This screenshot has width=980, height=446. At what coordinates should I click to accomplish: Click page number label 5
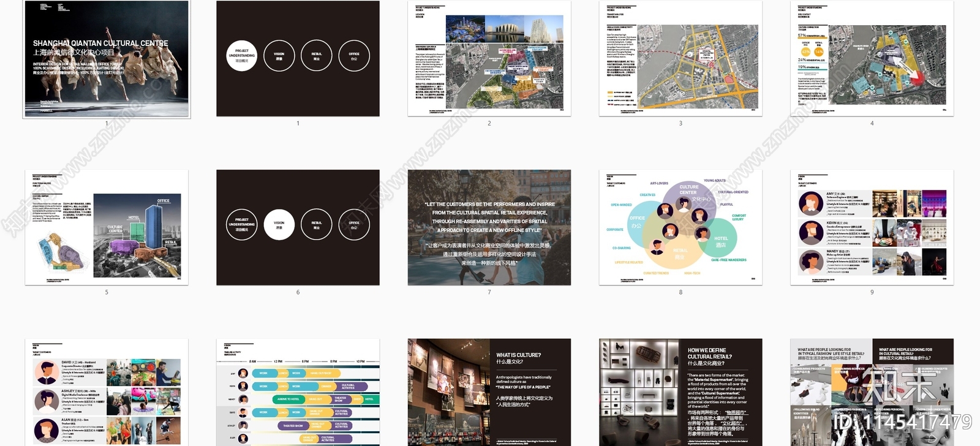(x=107, y=292)
